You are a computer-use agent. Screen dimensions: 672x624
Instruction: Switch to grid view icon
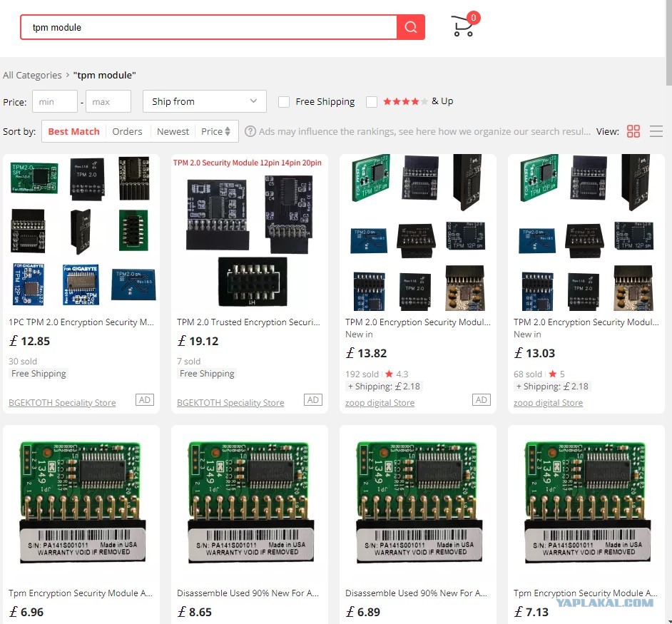pyautogui.click(x=633, y=131)
